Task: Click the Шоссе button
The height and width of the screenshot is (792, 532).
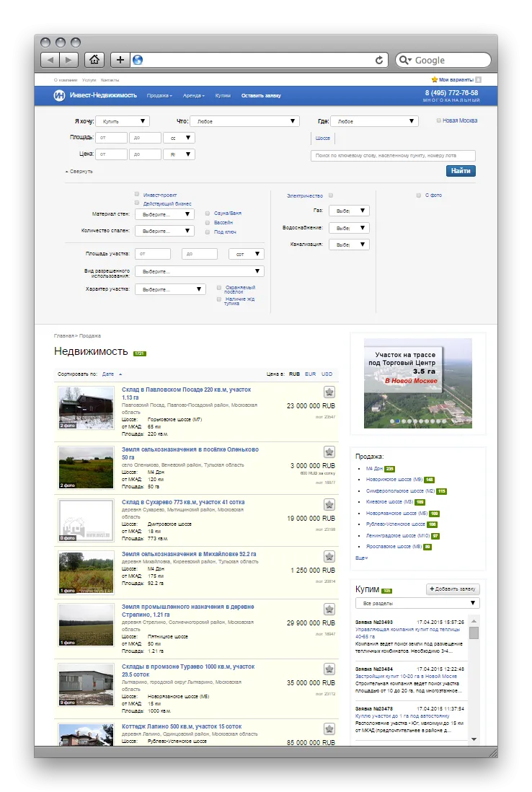Action: click(322, 138)
